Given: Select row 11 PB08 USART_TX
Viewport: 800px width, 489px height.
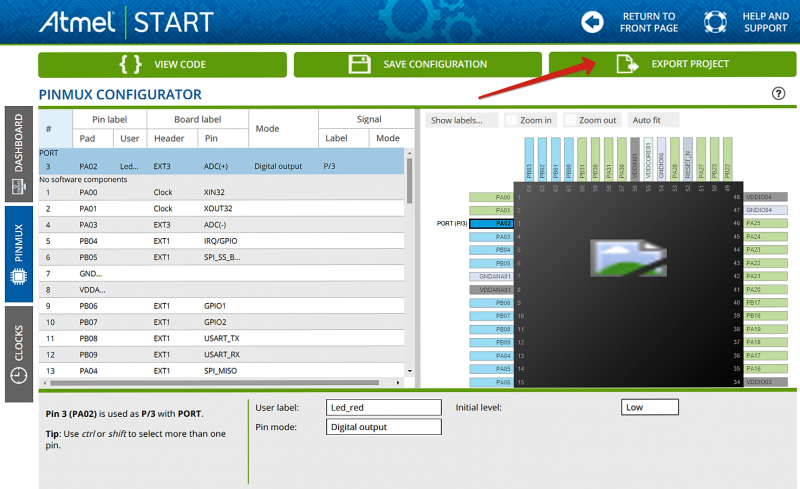Looking at the screenshot, I should click(221, 338).
